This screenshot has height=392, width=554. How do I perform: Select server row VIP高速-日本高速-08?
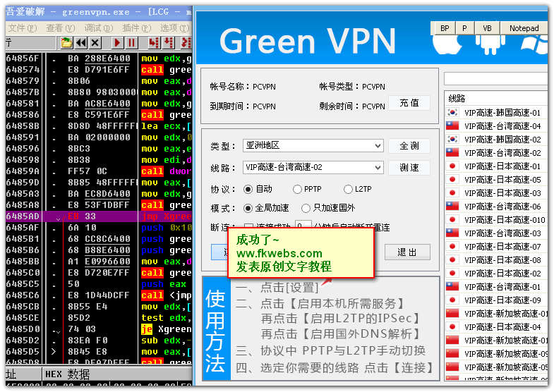click(x=496, y=260)
